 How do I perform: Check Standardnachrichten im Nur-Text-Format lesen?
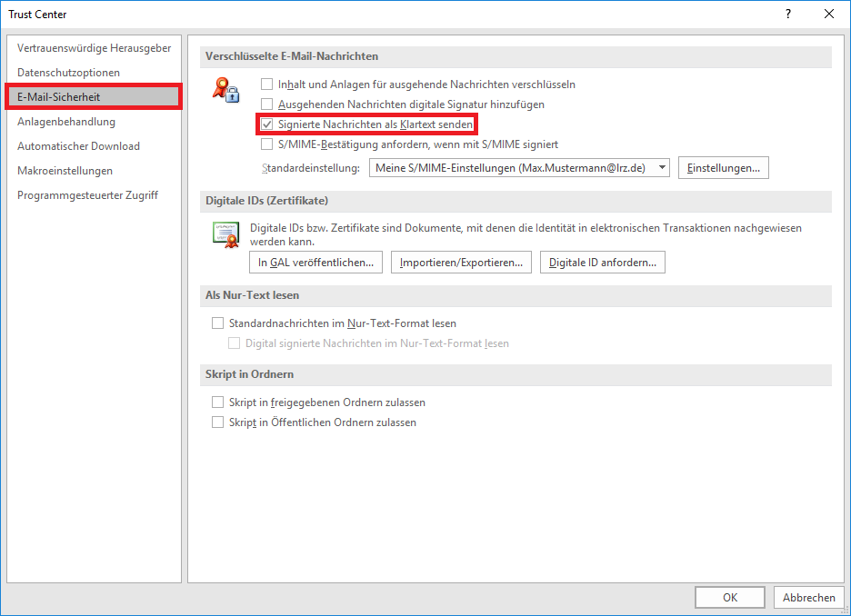(x=217, y=323)
